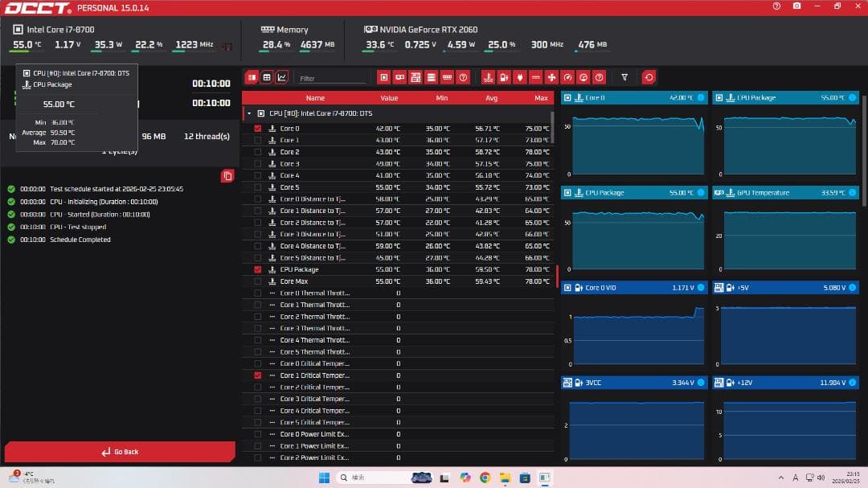Toggle the current sensor filter icon
The height and width of the screenshot is (488, 868).
click(536, 77)
